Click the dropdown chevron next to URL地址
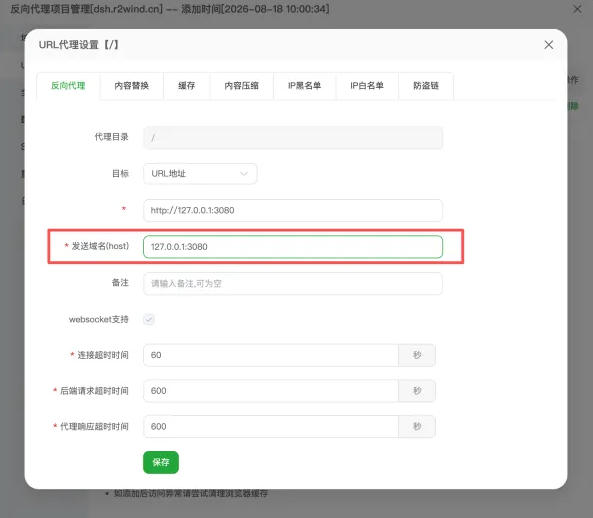 [244, 174]
